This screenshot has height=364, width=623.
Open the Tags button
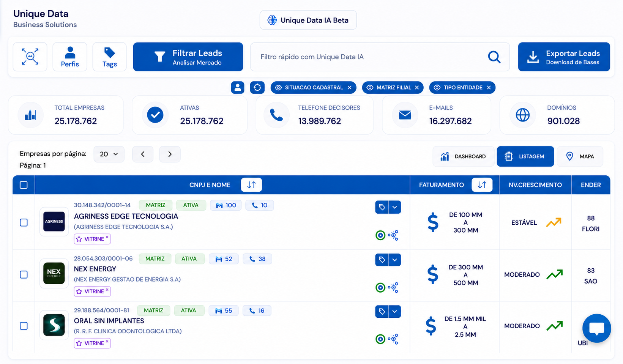coord(110,57)
